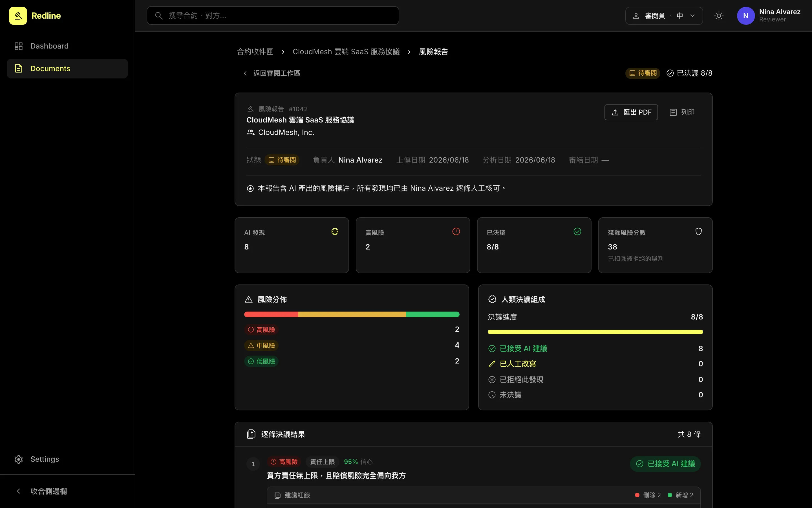812x508 pixels.
Task: Click the 低風險 tag in 風險分佈
Action: point(261,361)
